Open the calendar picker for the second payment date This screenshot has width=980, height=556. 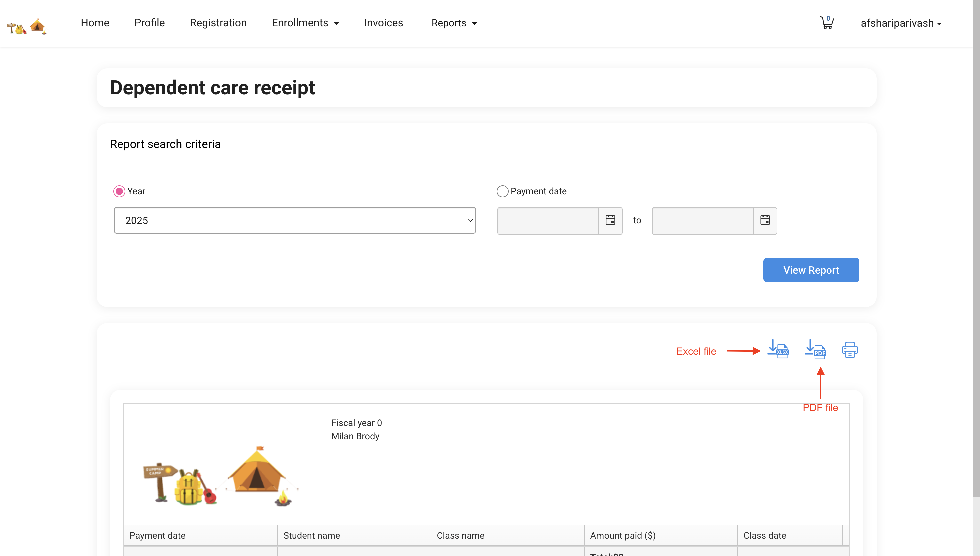[765, 220]
